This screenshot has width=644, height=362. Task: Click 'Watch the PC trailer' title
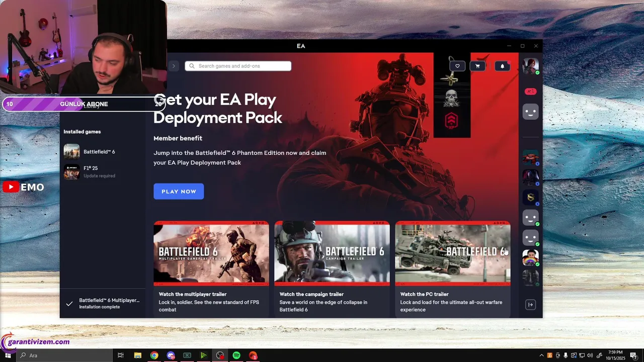coord(424,294)
